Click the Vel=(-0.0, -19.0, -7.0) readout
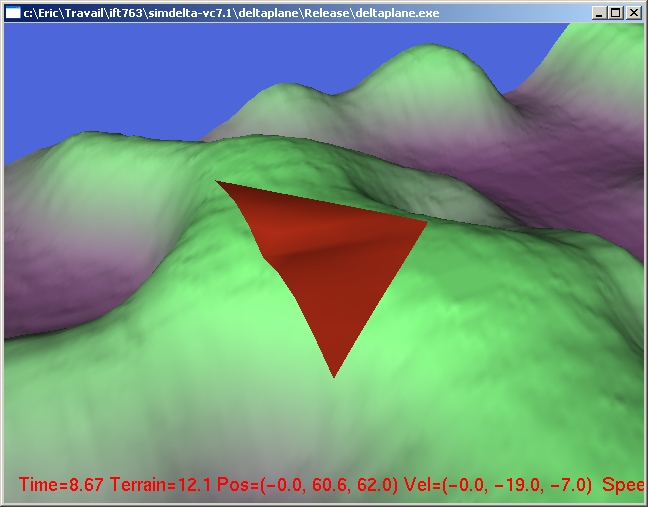 coord(498,485)
